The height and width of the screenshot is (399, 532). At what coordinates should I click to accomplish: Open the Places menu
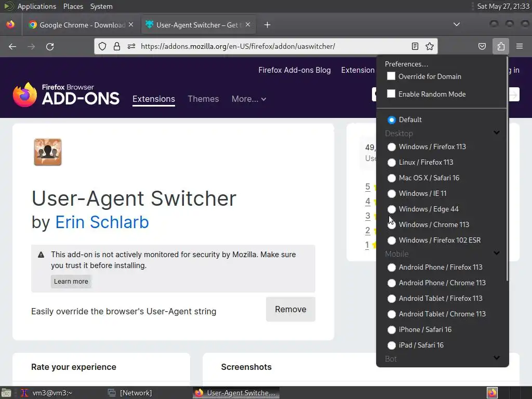pyautogui.click(x=73, y=6)
